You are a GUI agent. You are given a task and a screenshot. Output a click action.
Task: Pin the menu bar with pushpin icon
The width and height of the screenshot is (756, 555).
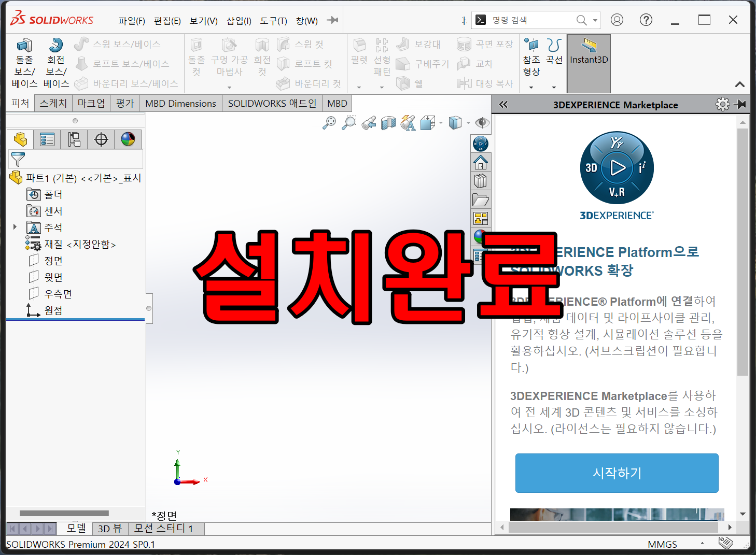(333, 20)
